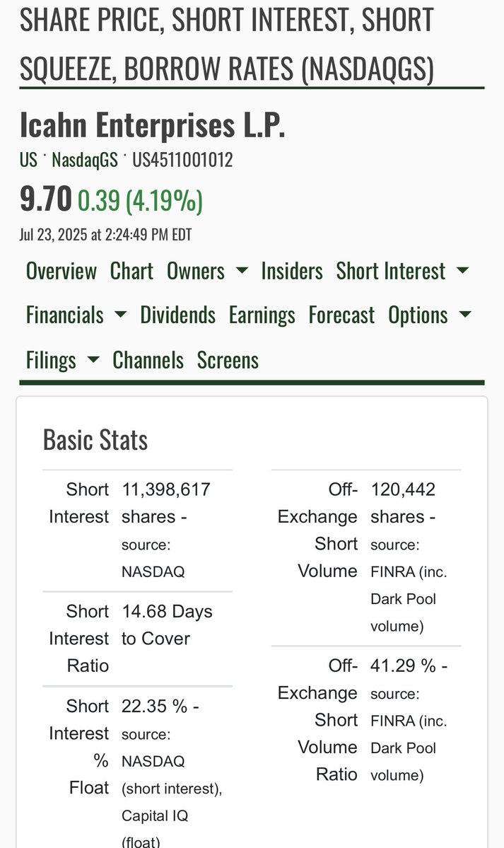Screen dimensions: 504x848
Task: Open the Owners menu label
Action: pos(195,271)
